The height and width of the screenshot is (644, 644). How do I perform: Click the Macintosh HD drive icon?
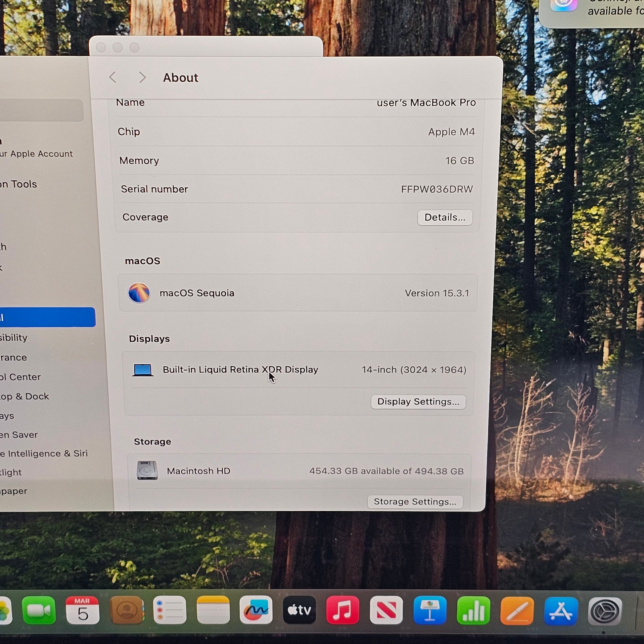147,470
